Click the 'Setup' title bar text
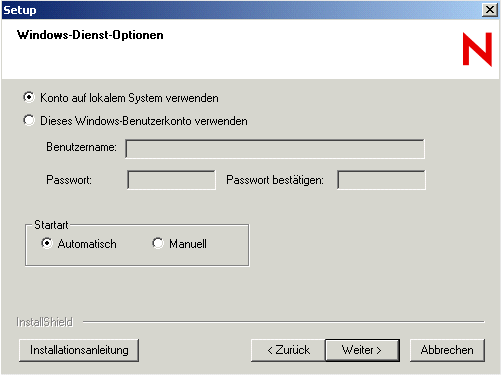Viewport: 501px width, 375px height. pos(20,10)
